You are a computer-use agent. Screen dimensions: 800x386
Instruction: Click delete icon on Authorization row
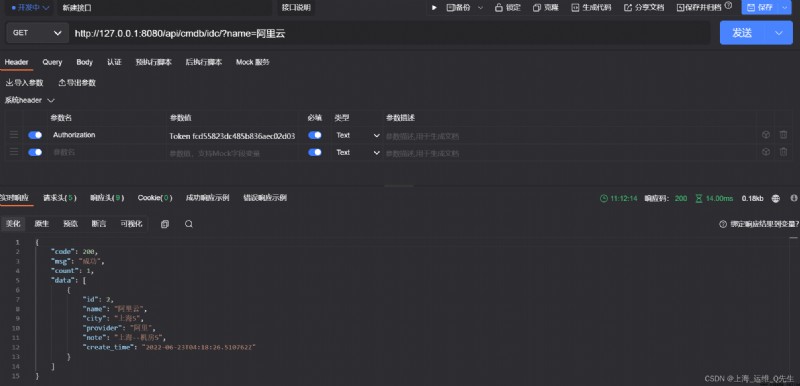coord(783,135)
